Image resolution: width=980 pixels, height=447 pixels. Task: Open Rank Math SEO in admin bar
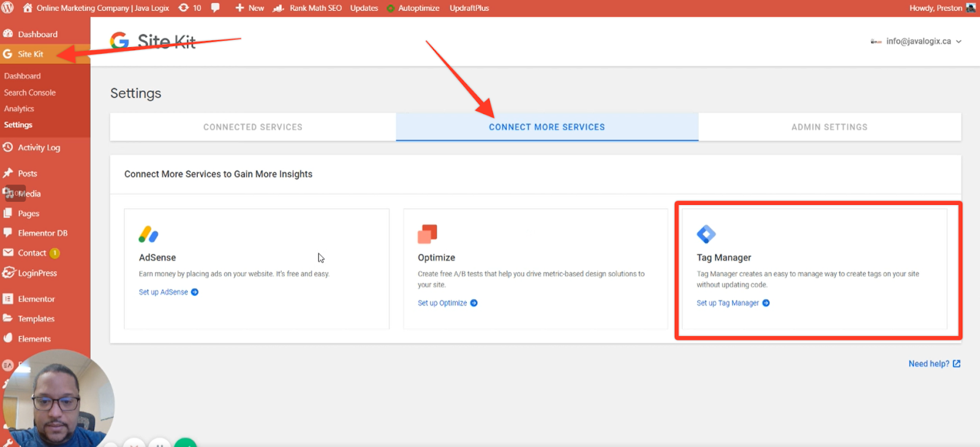point(315,8)
